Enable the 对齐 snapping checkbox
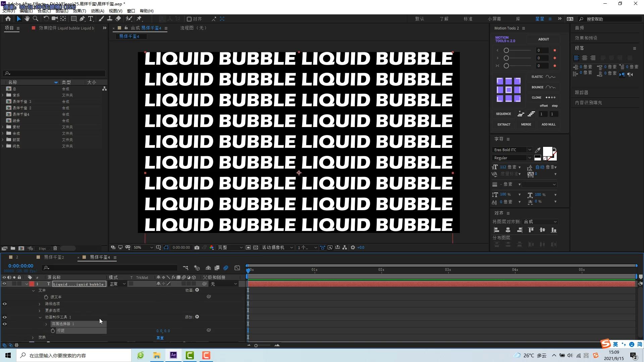This screenshot has width=644, height=362. 189,19
